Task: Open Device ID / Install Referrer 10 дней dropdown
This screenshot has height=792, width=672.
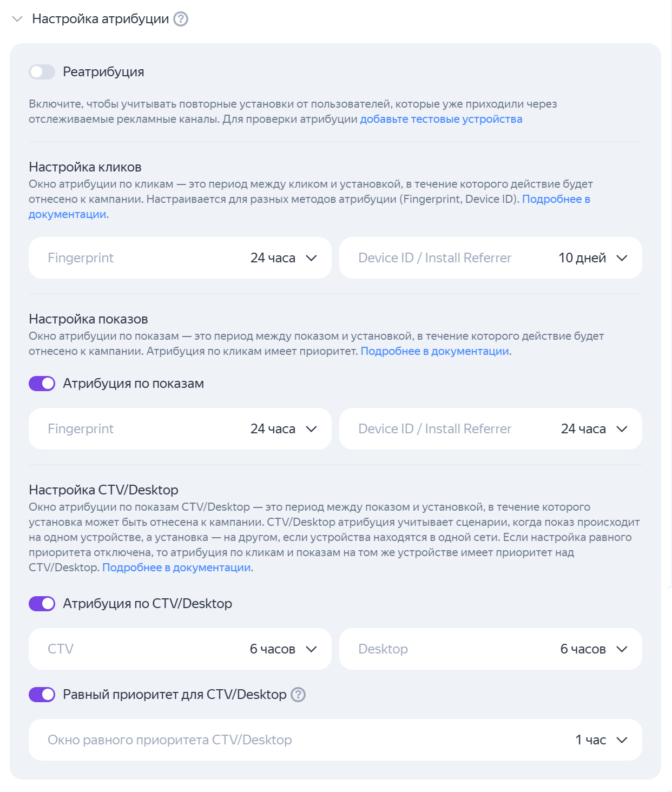Action: [x=491, y=258]
